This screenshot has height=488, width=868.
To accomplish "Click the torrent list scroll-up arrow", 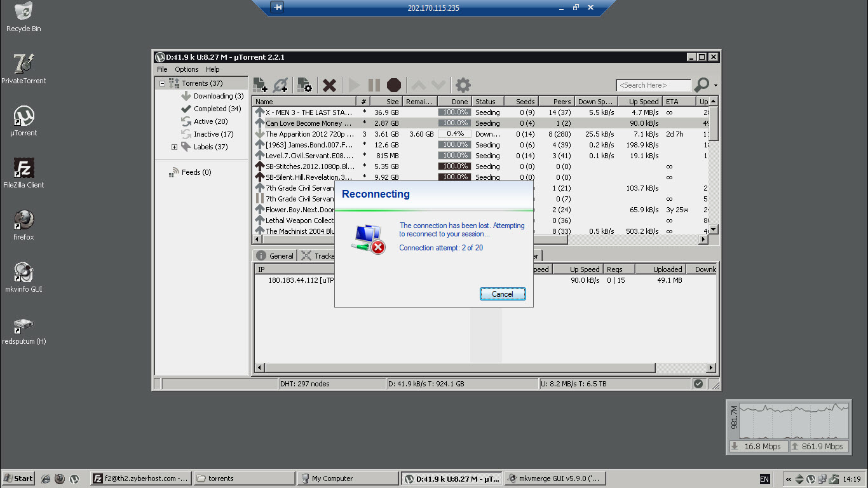I will coord(713,102).
